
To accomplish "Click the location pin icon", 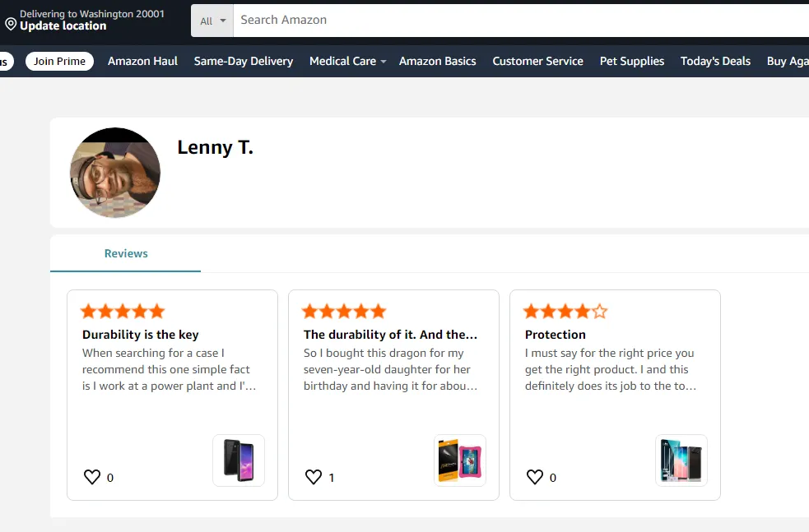I will point(11,25).
